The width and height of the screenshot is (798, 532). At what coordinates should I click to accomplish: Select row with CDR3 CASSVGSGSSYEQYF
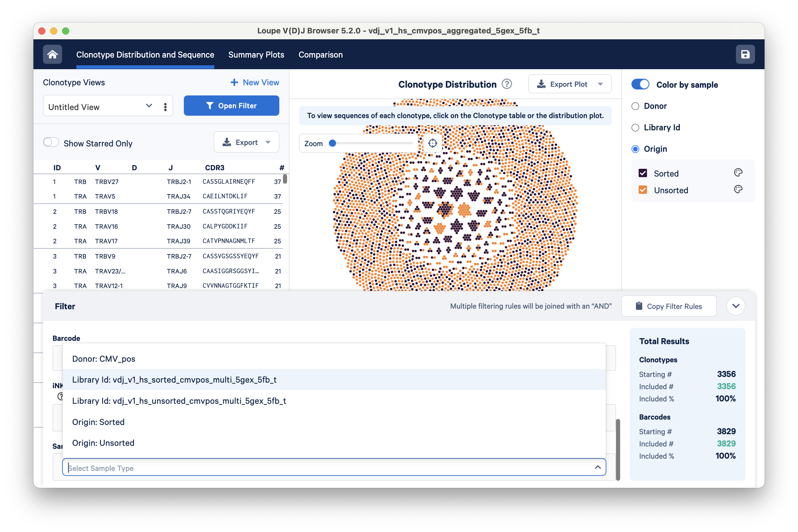[158, 256]
